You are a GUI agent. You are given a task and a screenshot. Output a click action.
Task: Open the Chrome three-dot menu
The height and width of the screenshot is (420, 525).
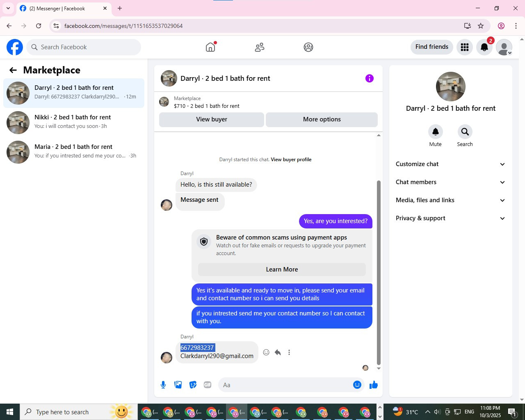pyautogui.click(x=516, y=26)
